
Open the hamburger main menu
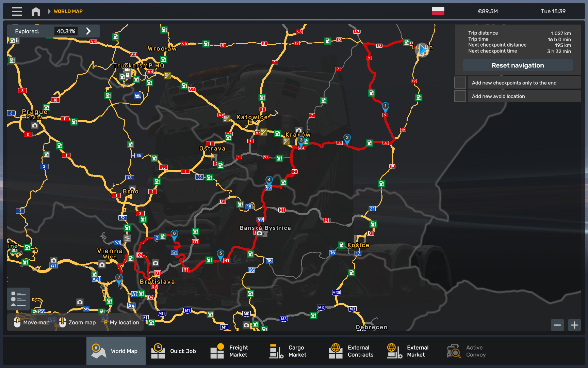(17, 11)
